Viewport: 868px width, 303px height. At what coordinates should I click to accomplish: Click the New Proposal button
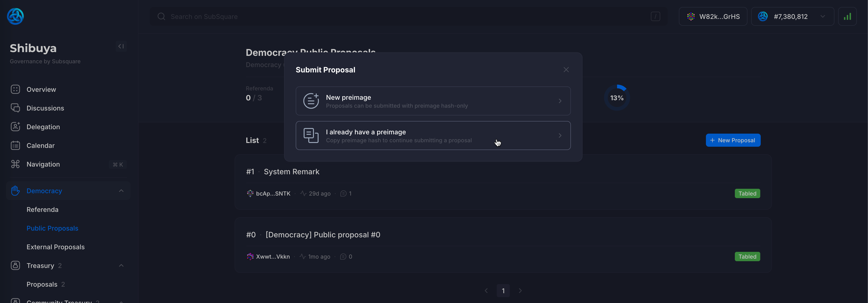tap(733, 140)
